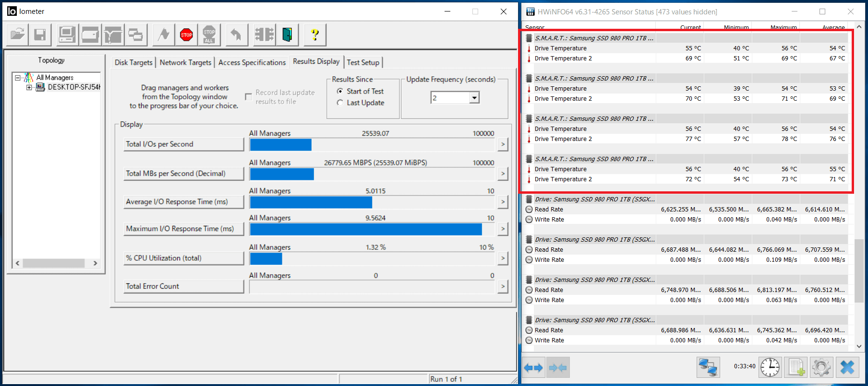Click the Maximum I/O Response Time progress bar
The width and height of the screenshot is (868, 386).
click(x=372, y=229)
